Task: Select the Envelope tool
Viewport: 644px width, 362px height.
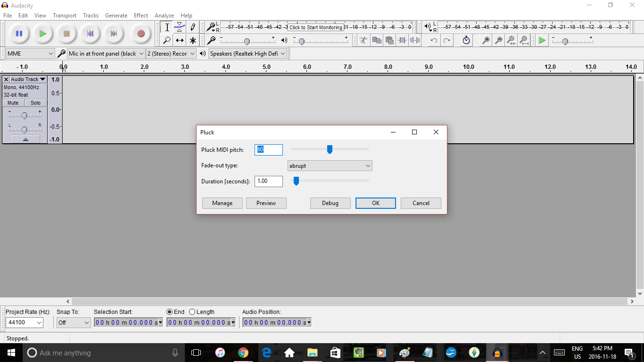Action: (180, 27)
